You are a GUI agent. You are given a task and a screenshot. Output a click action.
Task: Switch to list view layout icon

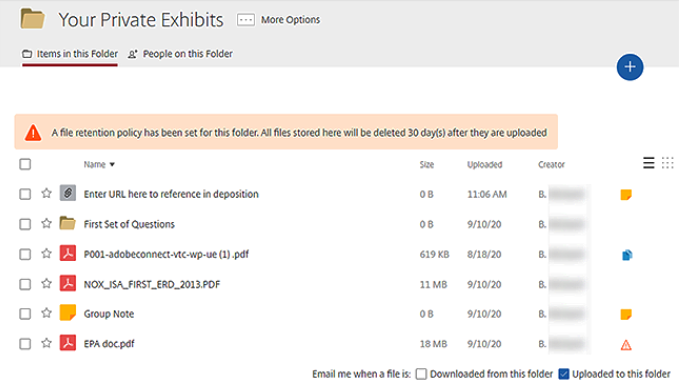coord(648,163)
